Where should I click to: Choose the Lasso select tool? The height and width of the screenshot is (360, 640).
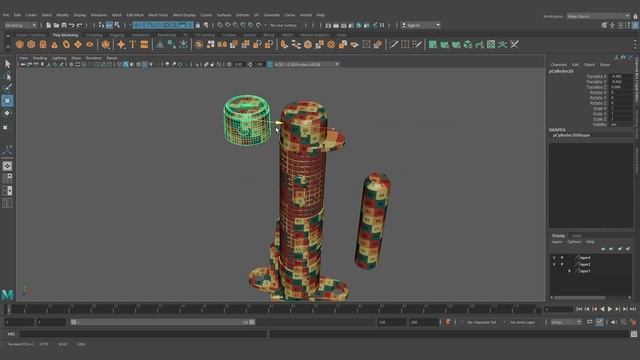7,76
